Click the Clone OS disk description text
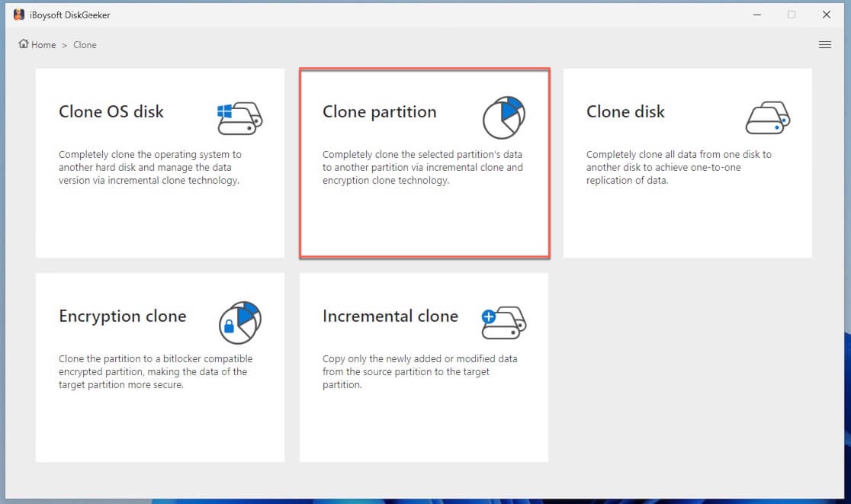 (150, 168)
